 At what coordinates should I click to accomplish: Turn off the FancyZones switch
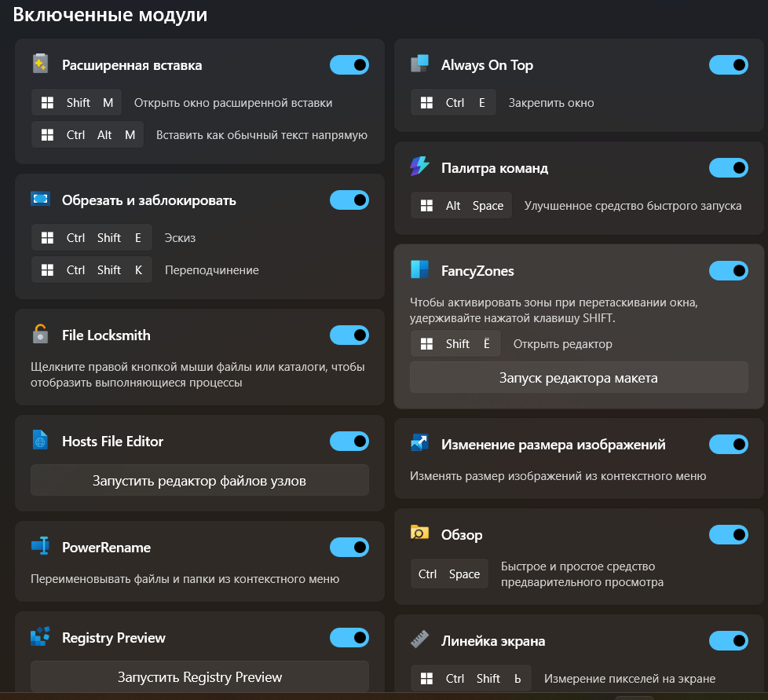[x=728, y=270]
